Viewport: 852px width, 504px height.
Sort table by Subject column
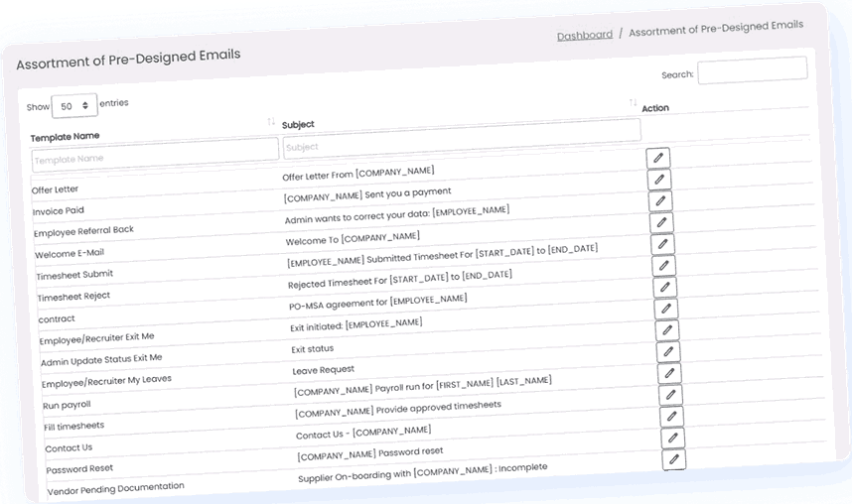633,102
